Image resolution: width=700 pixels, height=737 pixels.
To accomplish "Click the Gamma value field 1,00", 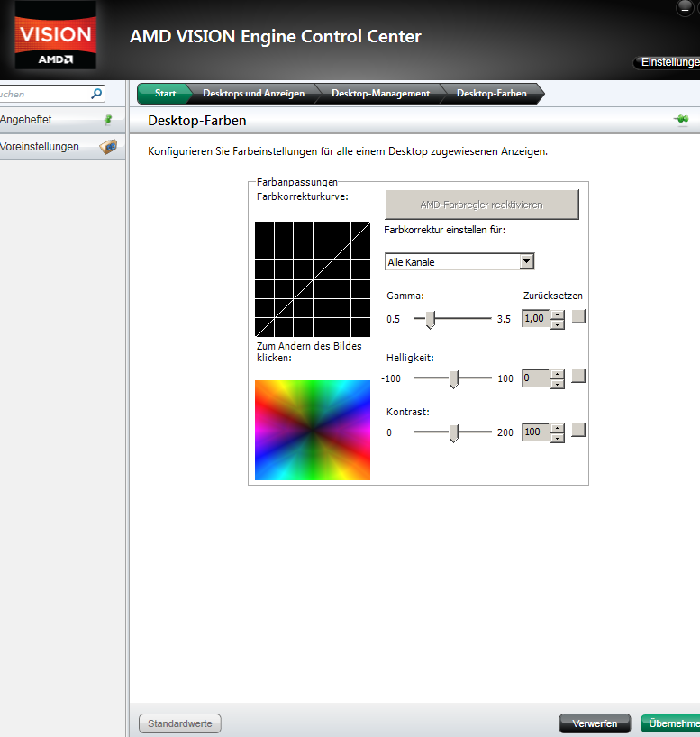I will (535, 319).
